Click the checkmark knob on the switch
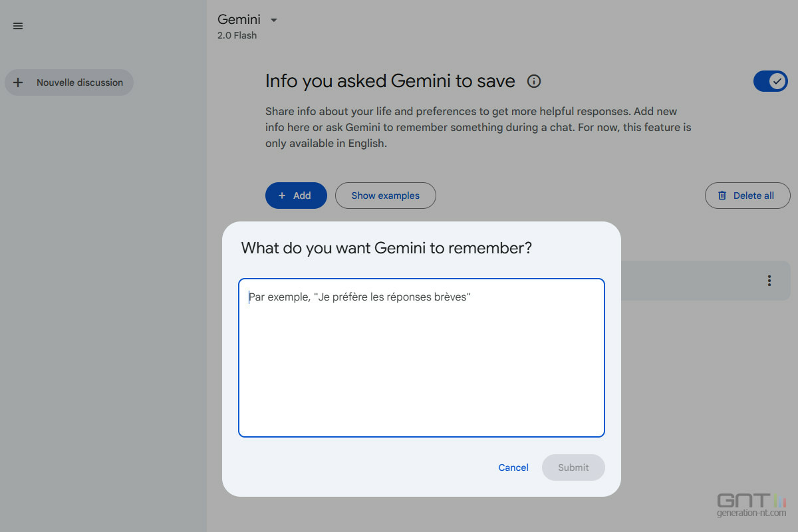 [777, 81]
